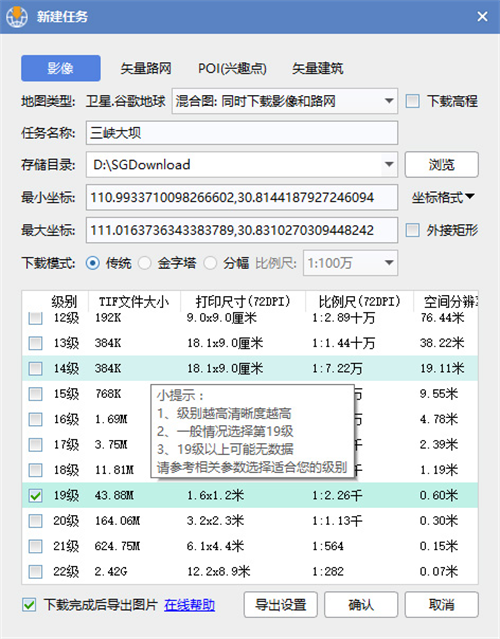Check the 21级 level checkbox
Viewport: 500px width, 639px height.
[x=35, y=546]
